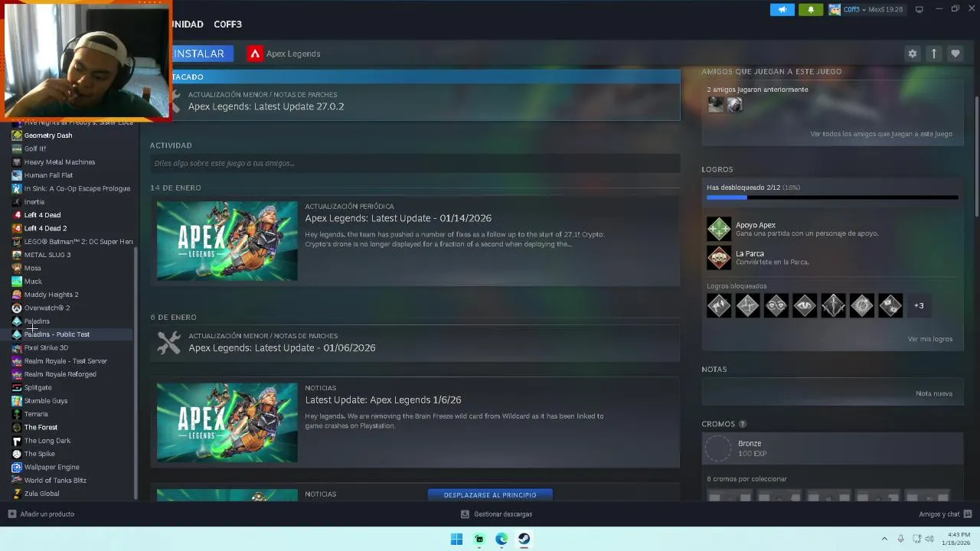Viewport: 980px width, 551px height.
Task: Click Amigos y chat text
Action: pyautogui.click(x=939, y=514)
